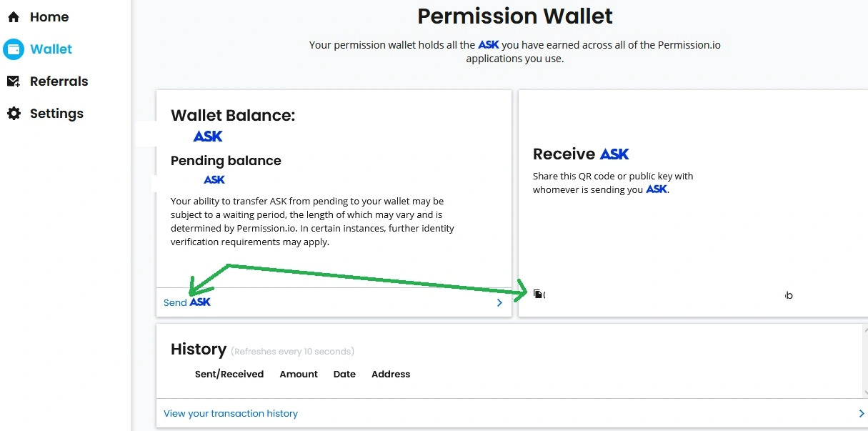Copy public key using the copy icon
This screenshot has width=868, height=431.
(x=538, y=294)
